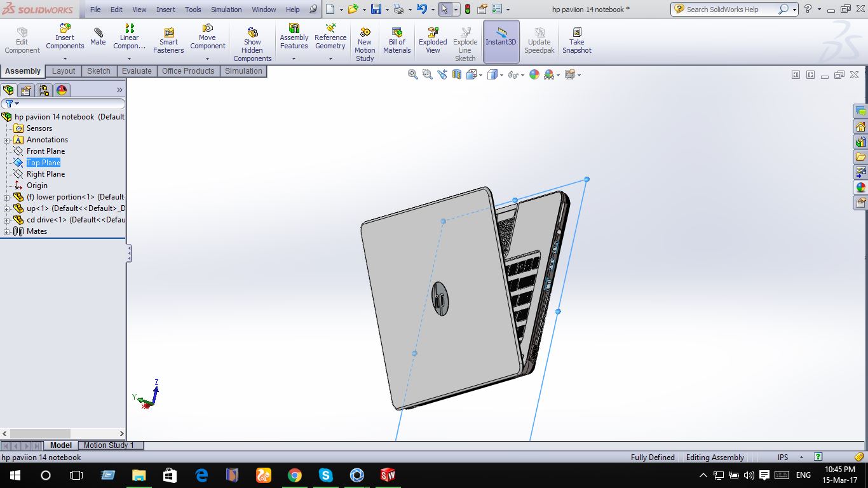Screen dimensions: 868x488
Task: Click the Rebuild traffic light icon
Action: pyautogui.click(x=468, y=10)
